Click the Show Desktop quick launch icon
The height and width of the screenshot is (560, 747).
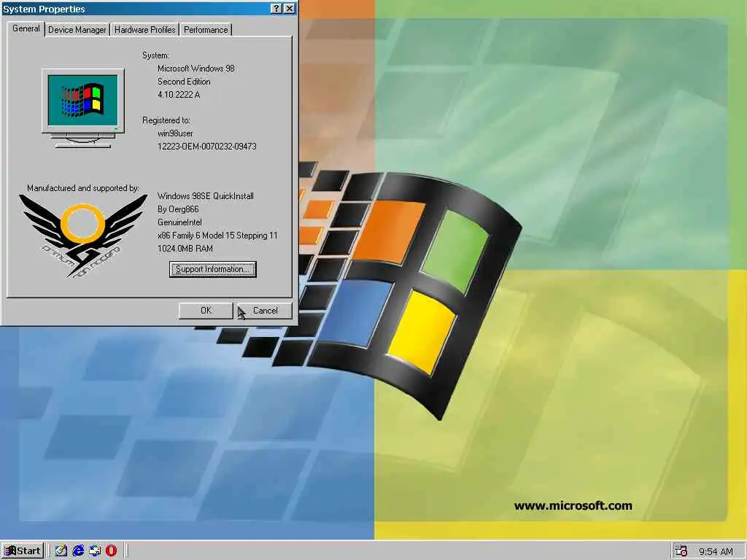coord(61,551)
